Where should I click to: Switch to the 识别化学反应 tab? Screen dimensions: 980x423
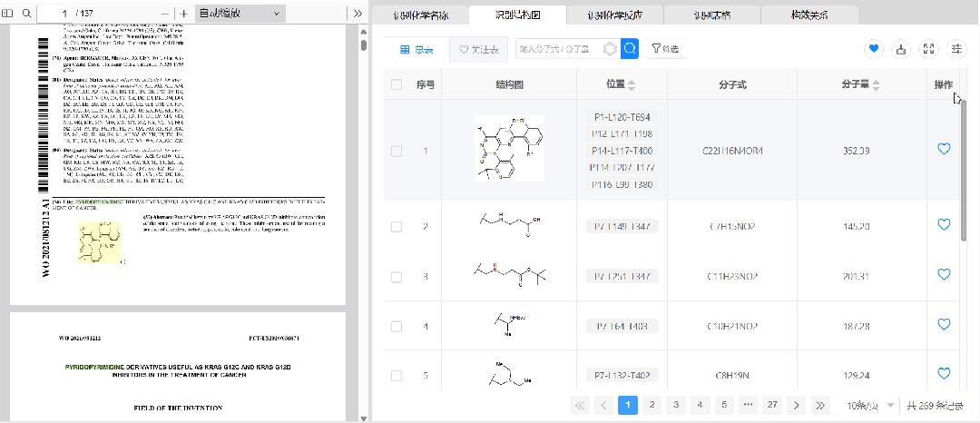tap(615, 16)
